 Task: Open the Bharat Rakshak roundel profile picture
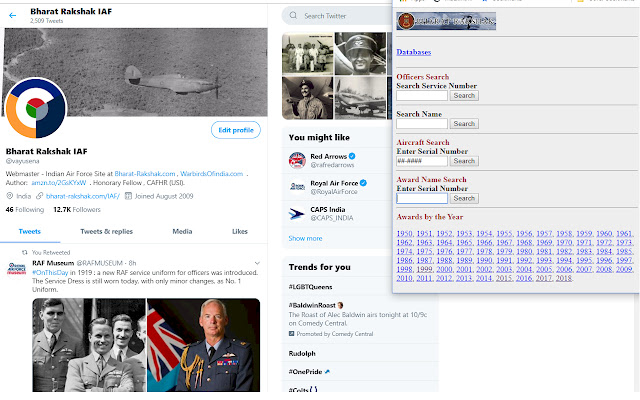pos(36,108)
